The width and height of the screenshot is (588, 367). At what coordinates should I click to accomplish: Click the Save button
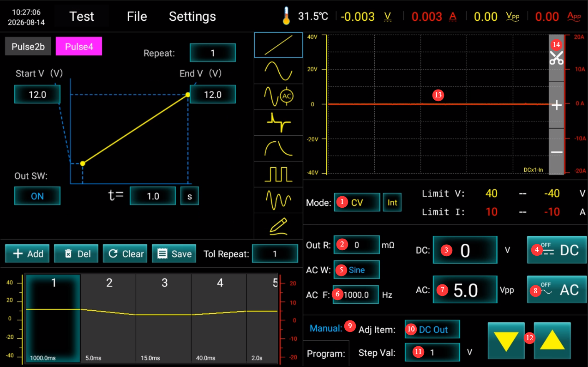174,253
